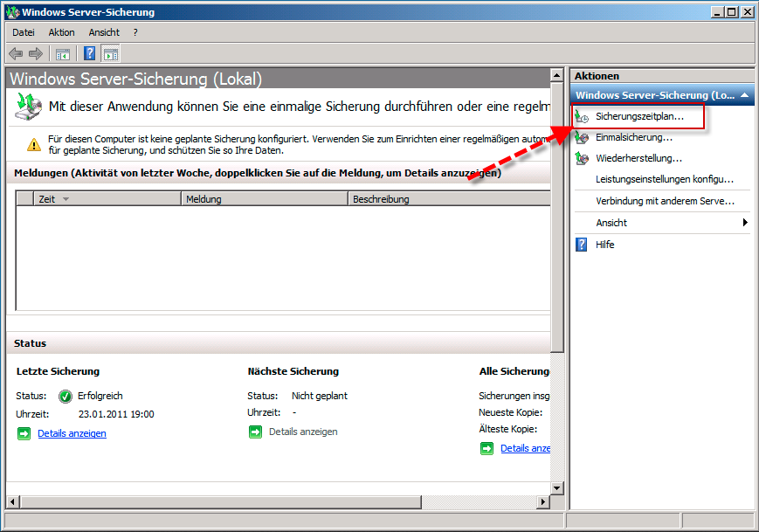The width and height of the screenshot is (759, 532).
Task: Click the Letzte Sicherung heading
Action: click(59, 371)
